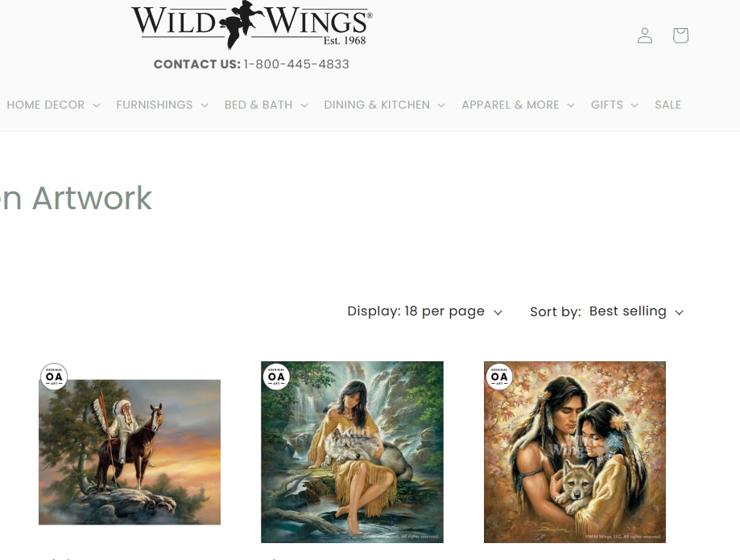740x560 pixels.
Task: Open the Apparel & More menu
Action: click(x=518, y=105)
